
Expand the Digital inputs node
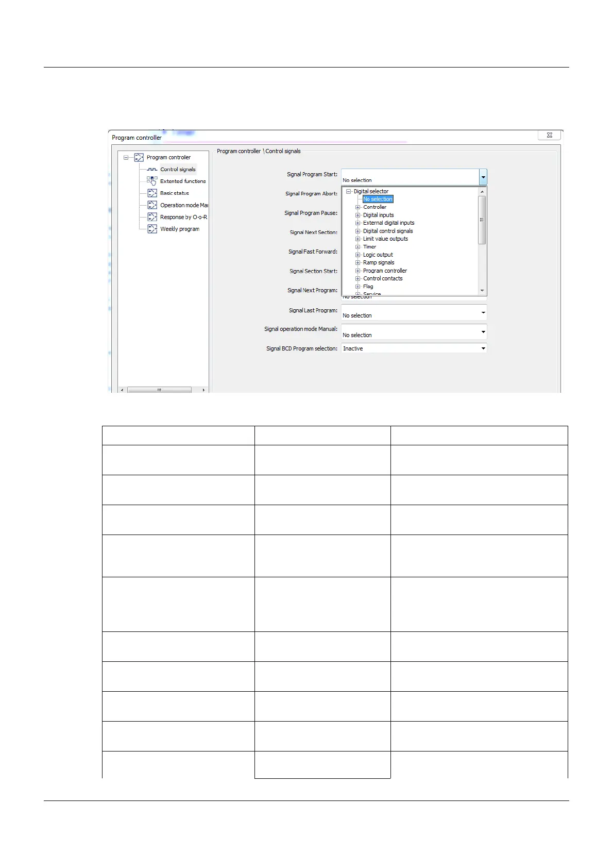tap(358, 215)
